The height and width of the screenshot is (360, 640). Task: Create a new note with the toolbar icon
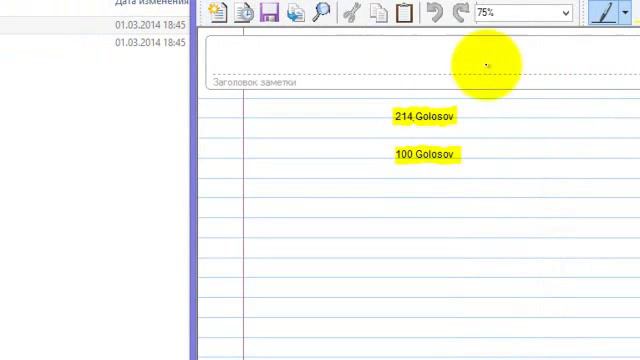[218, 12]
